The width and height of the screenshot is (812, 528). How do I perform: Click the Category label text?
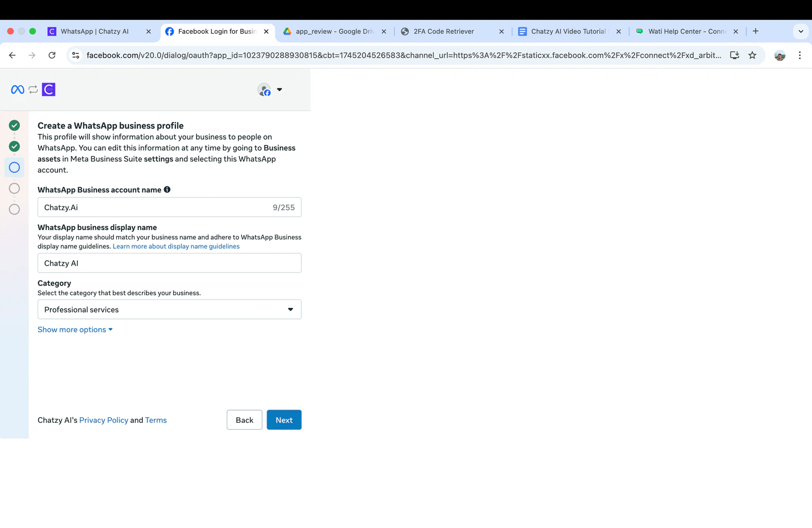pos(54,284)
